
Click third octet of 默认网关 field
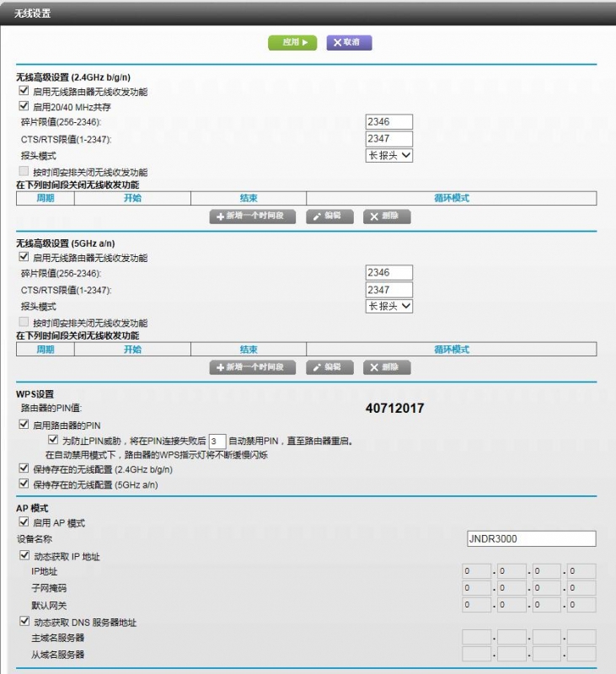547,605
